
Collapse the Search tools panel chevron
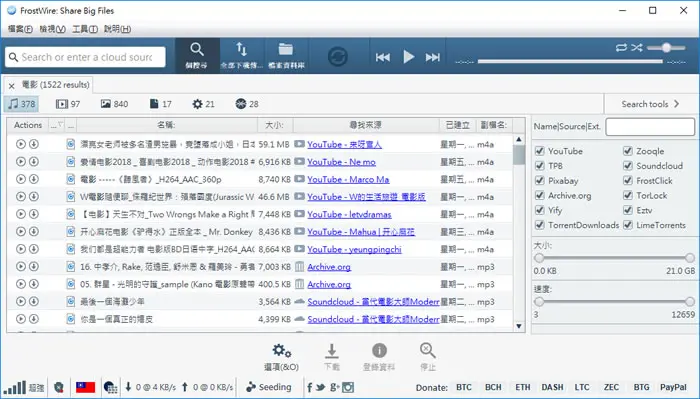677,104
